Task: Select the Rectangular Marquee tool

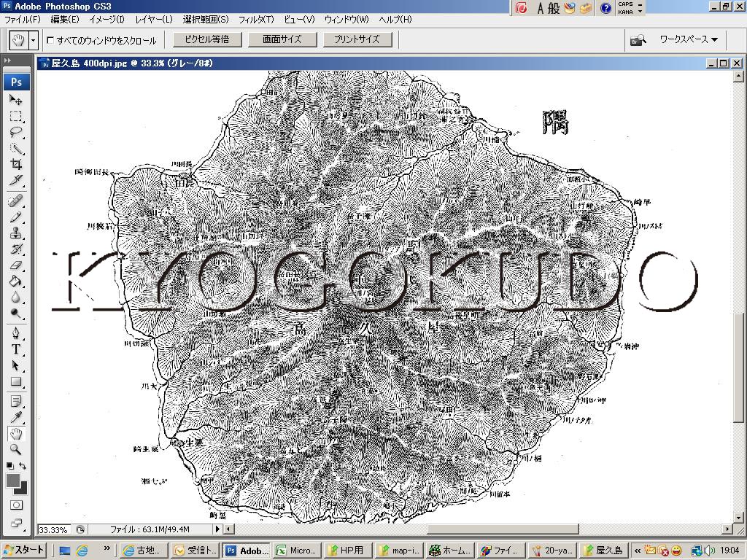Action: 16,116
